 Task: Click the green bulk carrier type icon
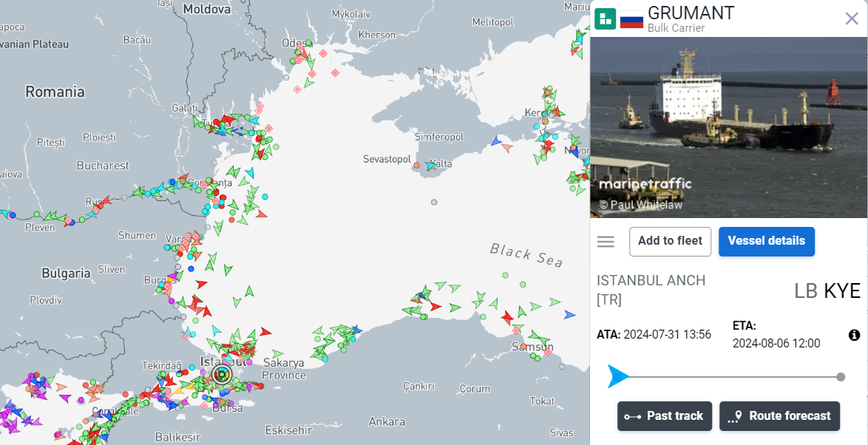coord(605,19)
